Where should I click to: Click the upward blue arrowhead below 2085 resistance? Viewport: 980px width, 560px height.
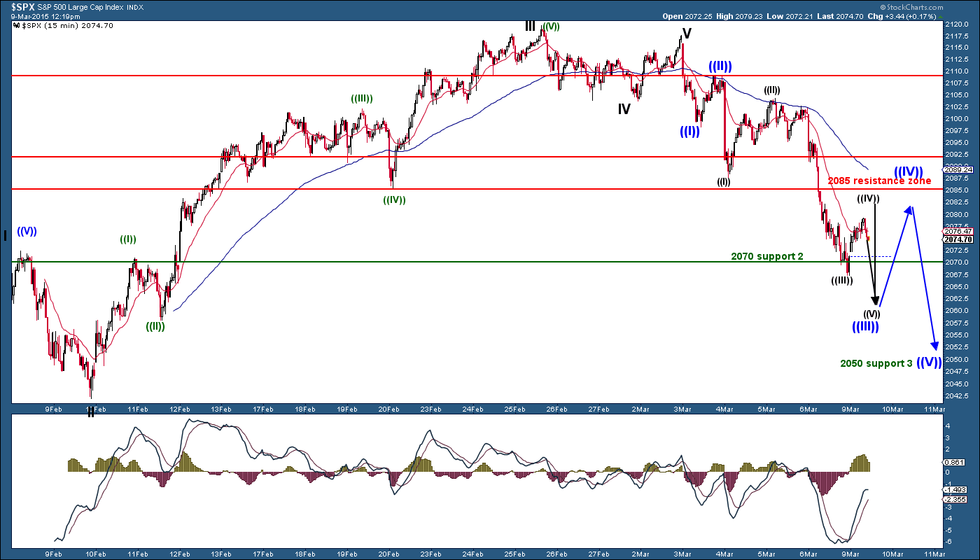[909, 211]
